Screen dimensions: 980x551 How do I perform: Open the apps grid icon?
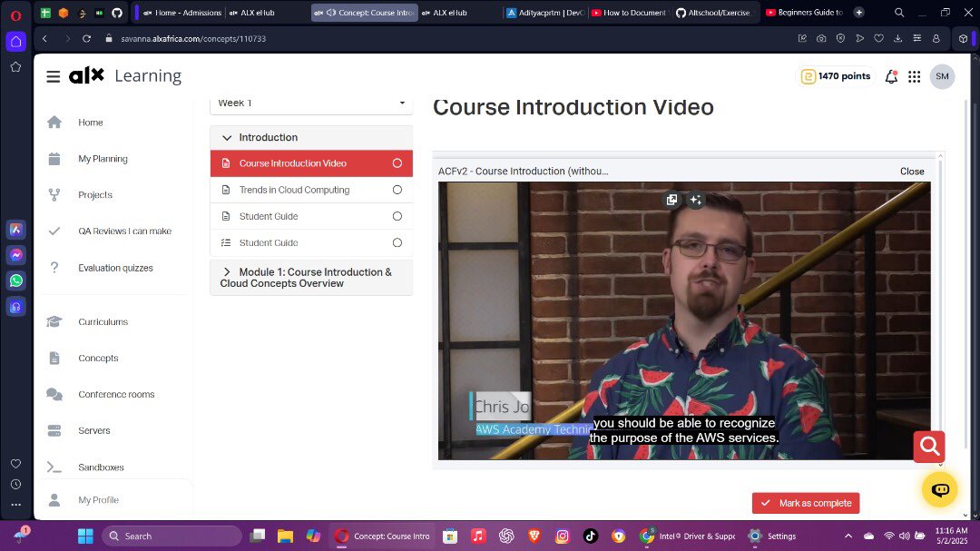point(915,76)
